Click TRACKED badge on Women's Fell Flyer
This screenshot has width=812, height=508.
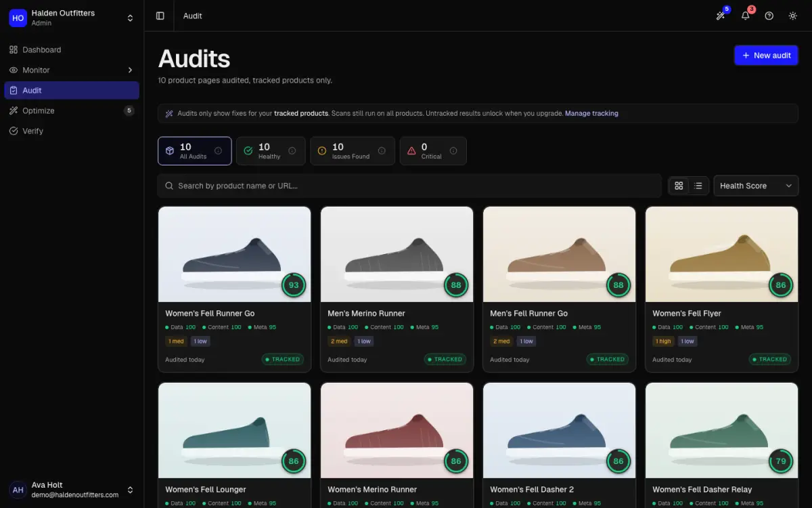(x=770, y=360)
